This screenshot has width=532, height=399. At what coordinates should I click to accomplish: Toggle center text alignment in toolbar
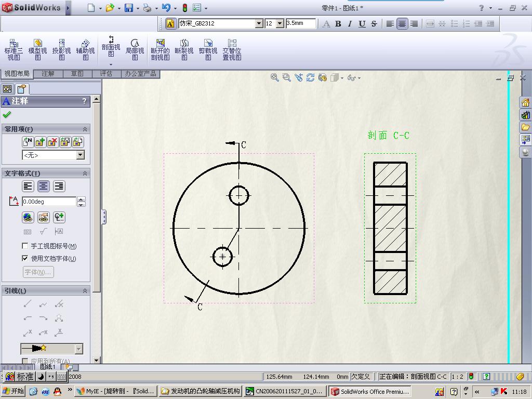402,24
